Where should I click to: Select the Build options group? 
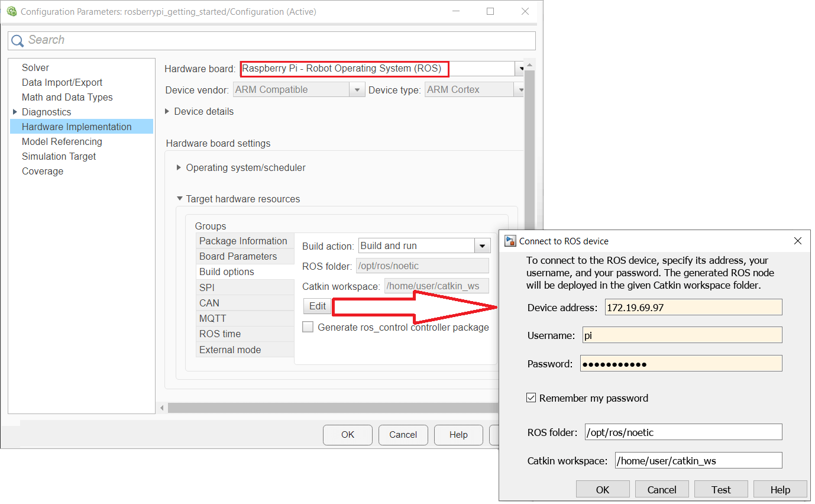[245, 272]
